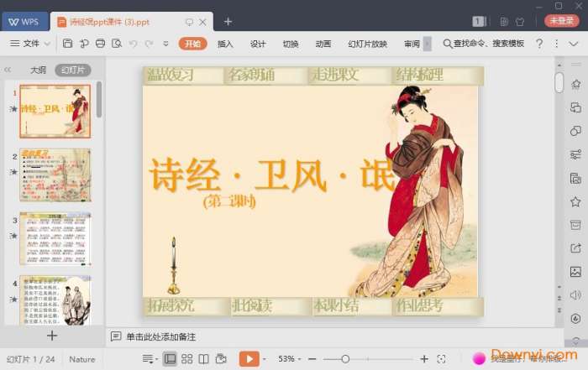
Task: Click the 未登录 login button
Action: 561,21
